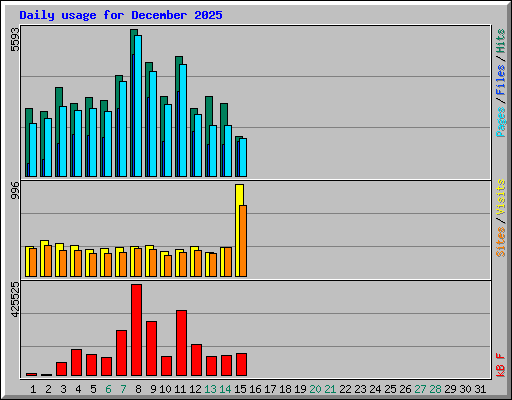Click day label 24 on the x-axis

[375, 389]
